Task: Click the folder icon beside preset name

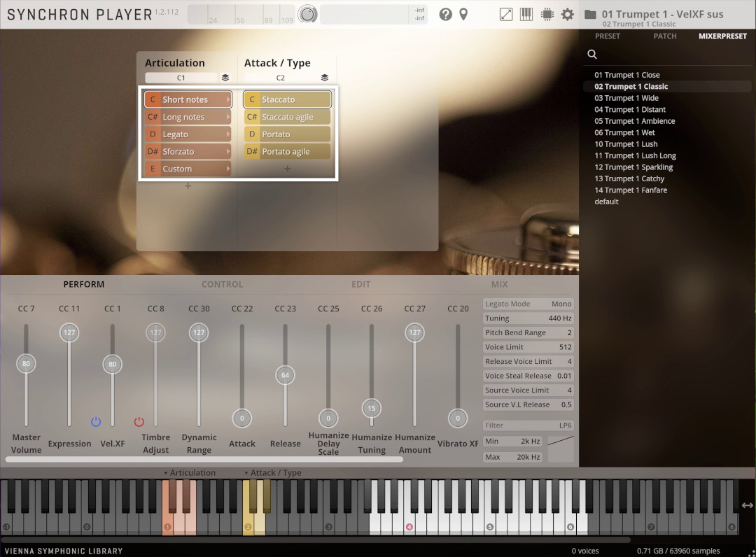Action: pos(590,15)
